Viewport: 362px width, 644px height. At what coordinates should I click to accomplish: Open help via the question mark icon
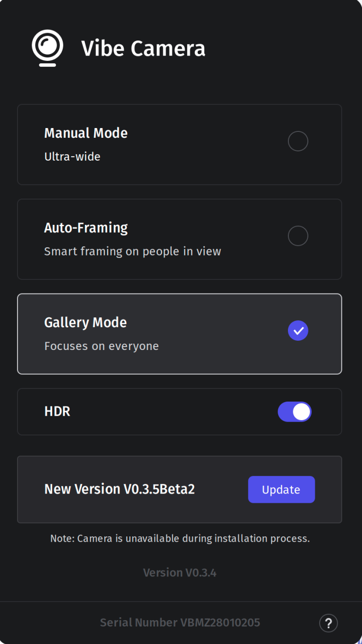(x=328, y=623)
